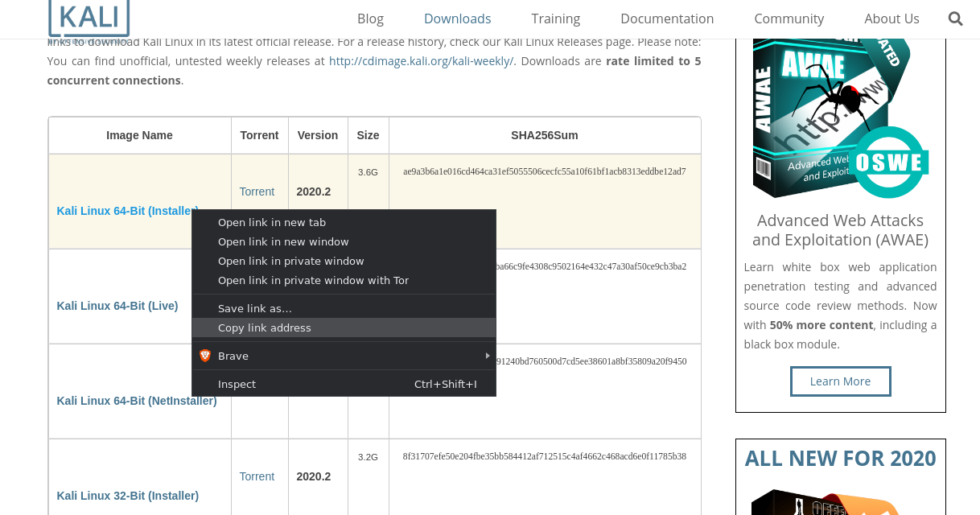Click the 'Torrent' column header

[x=260, y=135]
